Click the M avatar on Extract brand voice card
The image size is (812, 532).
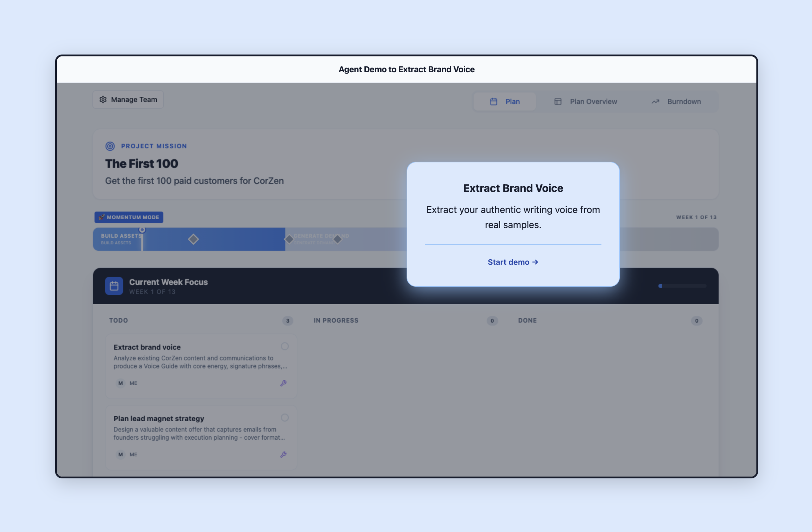[x=120, y=383]
